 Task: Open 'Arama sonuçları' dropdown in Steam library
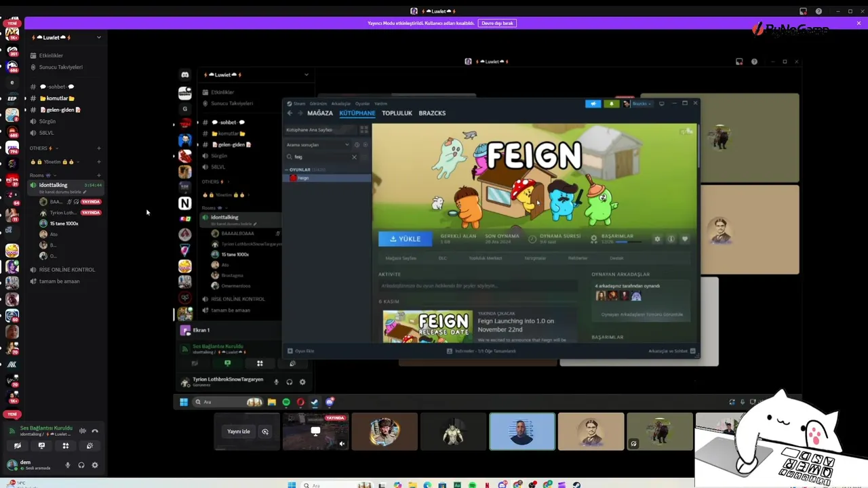[317, 145]
